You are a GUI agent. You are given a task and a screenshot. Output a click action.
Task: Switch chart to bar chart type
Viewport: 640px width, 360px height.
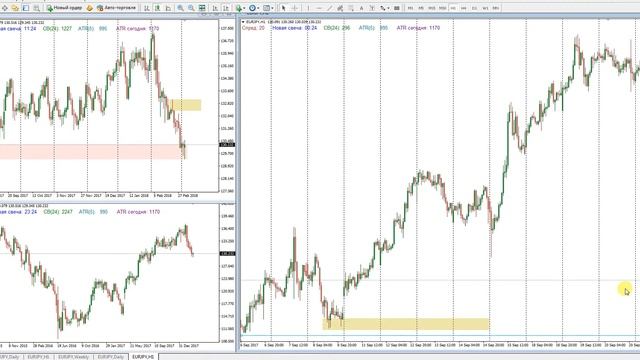147,8
